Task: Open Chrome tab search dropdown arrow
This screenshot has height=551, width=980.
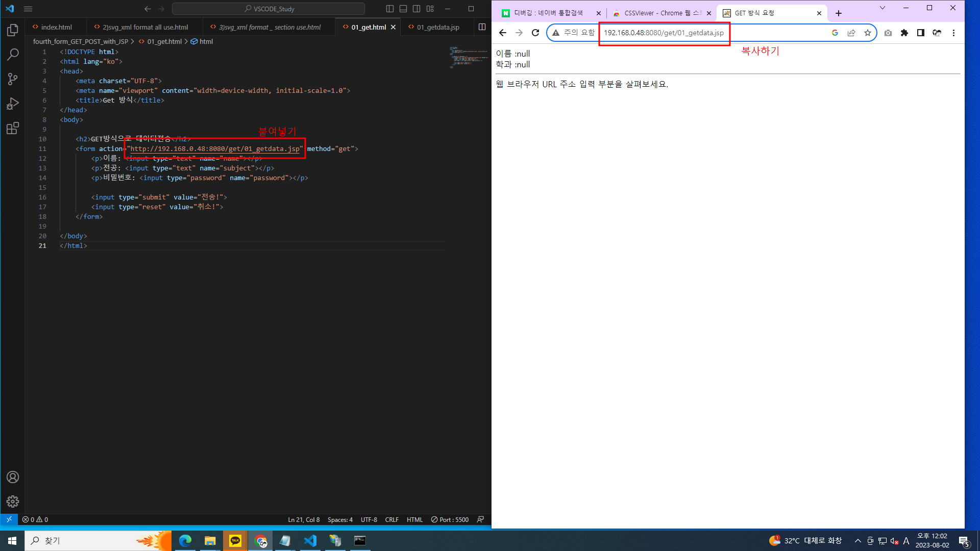Action: tap(882, 8)
